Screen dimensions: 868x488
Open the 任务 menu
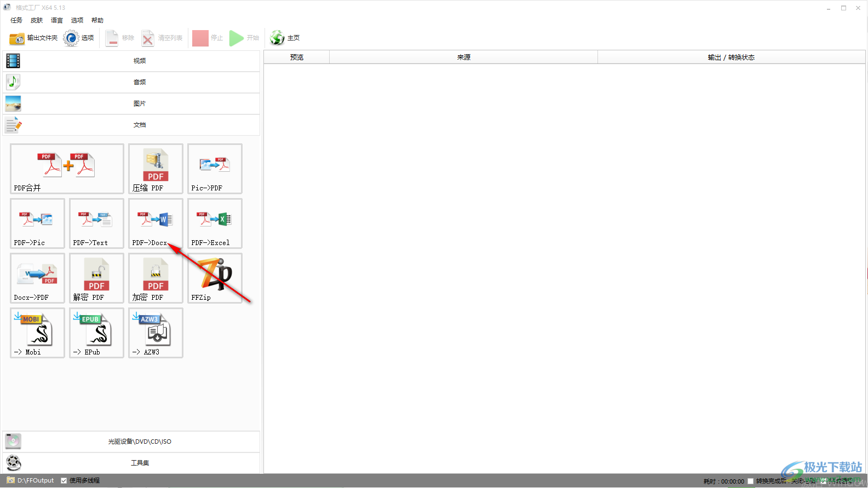[16, 20]
